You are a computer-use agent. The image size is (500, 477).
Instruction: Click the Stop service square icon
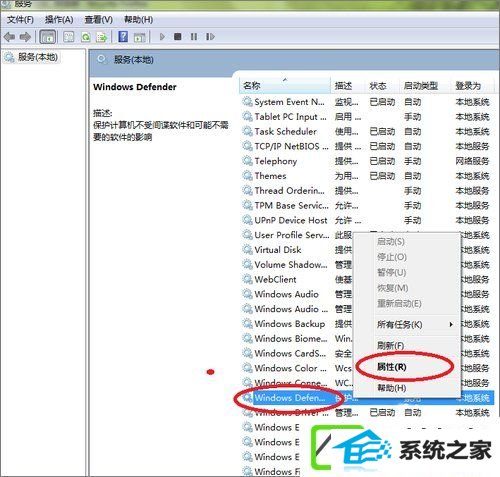click(x=178, y=36)
